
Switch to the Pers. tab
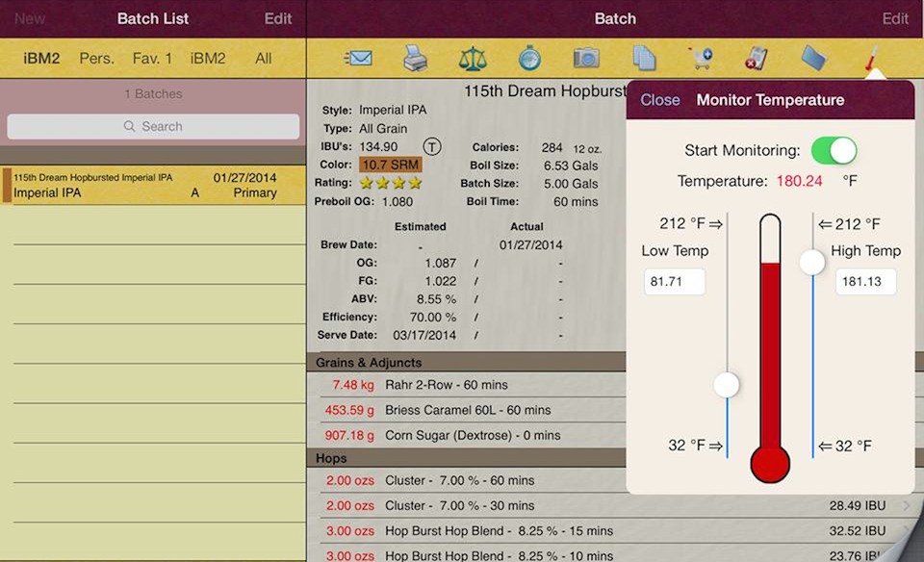pyautogui.click(x=96, y=59)
